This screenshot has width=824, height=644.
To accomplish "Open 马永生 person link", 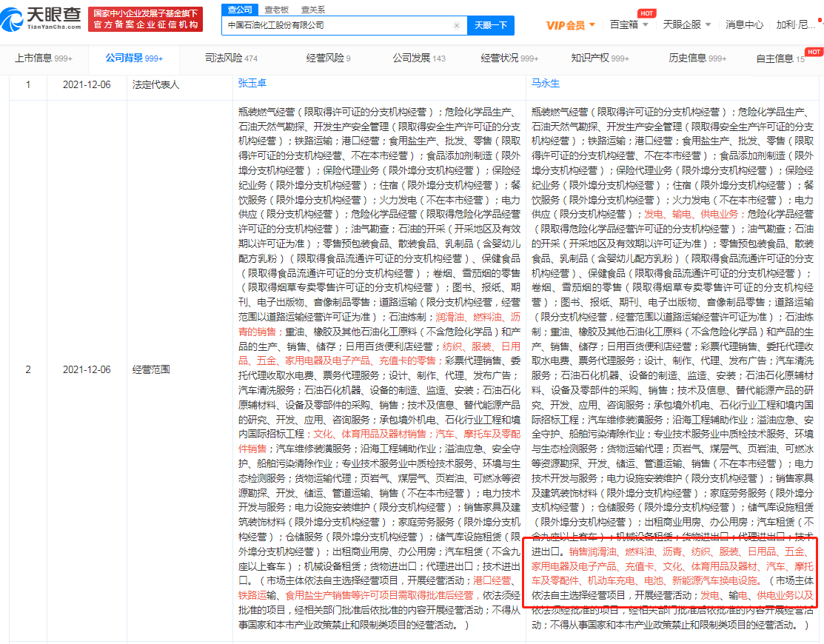I will pos(546,83).
